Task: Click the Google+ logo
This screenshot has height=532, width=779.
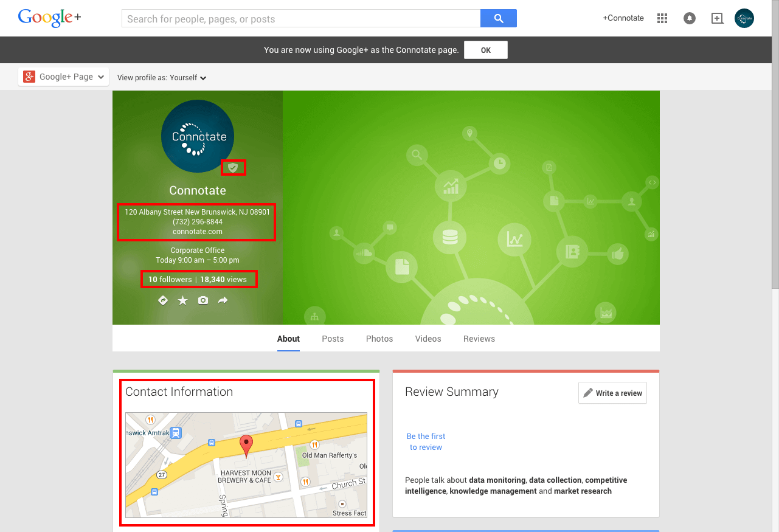Action: point(49,18)
